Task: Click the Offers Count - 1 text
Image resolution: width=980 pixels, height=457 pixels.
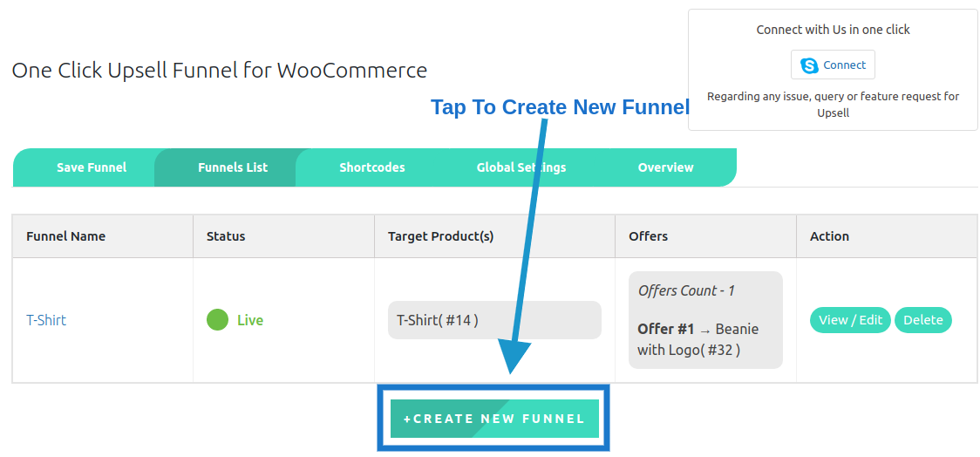Action: 686,290
